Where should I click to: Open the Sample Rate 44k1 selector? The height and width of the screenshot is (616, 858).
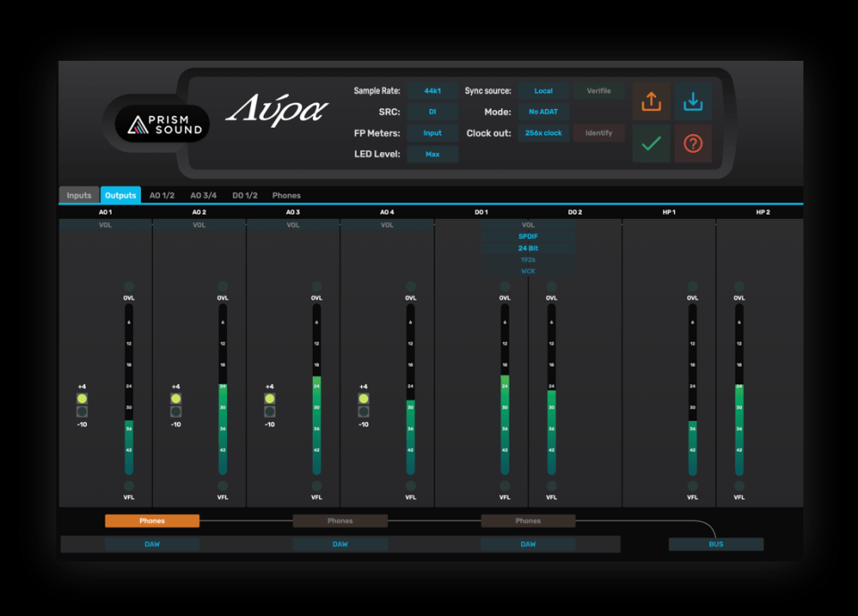(x=432, y=90)
